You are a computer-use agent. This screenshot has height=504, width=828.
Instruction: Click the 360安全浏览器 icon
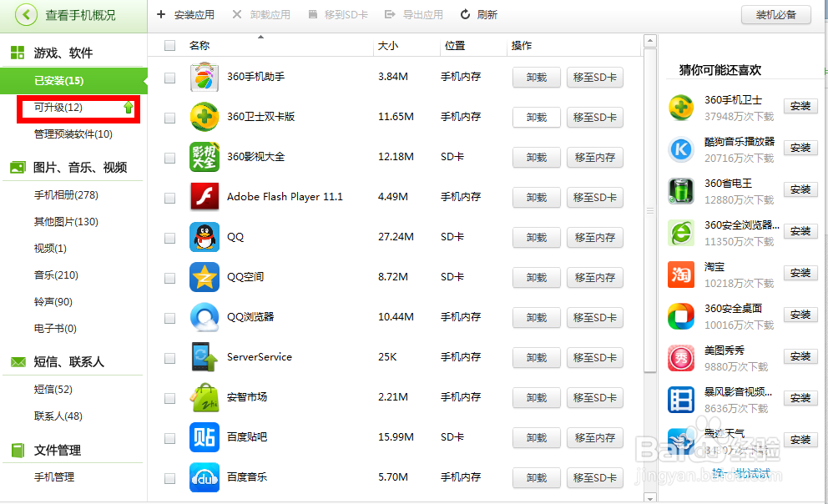pyautogui.click(x=681, y=233)
